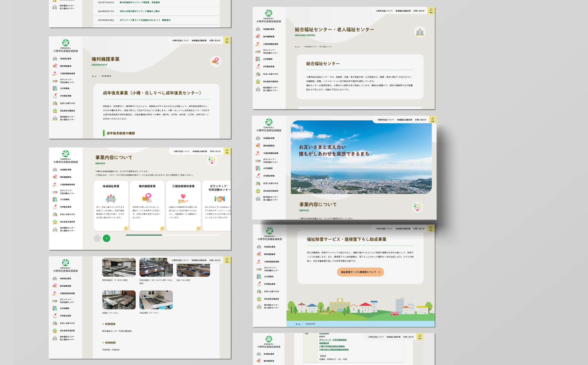The height and width of the screenshot is (365, 588).
Task: Click round chat-heart icon beside 権利擁護事業 heading
Action: [216, 61]
